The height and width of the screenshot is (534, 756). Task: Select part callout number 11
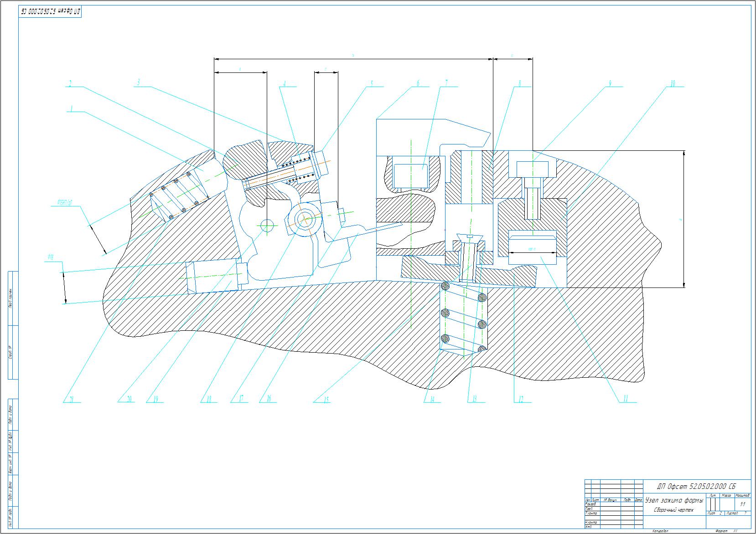(626, 399)
